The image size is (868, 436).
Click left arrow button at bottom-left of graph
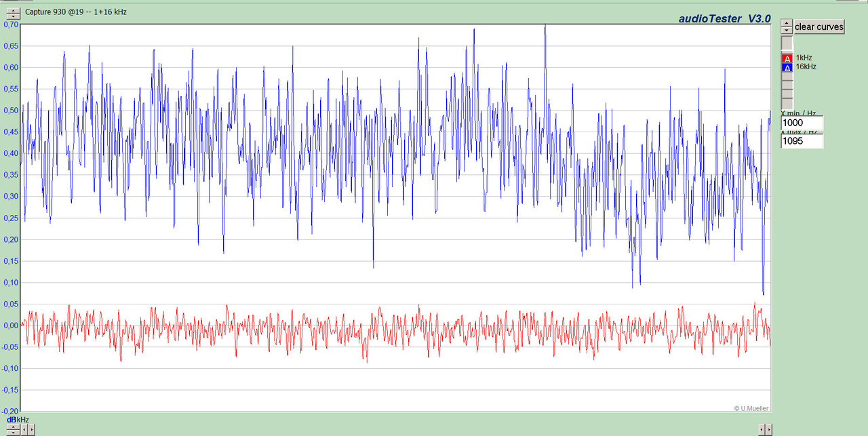coord(24,430)
